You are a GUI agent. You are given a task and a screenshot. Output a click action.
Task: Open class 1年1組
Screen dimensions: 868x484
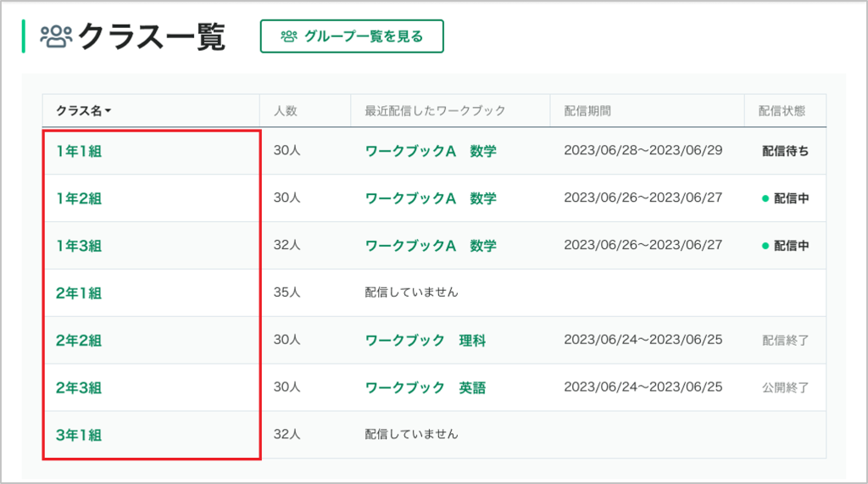(x=79, y=151)
